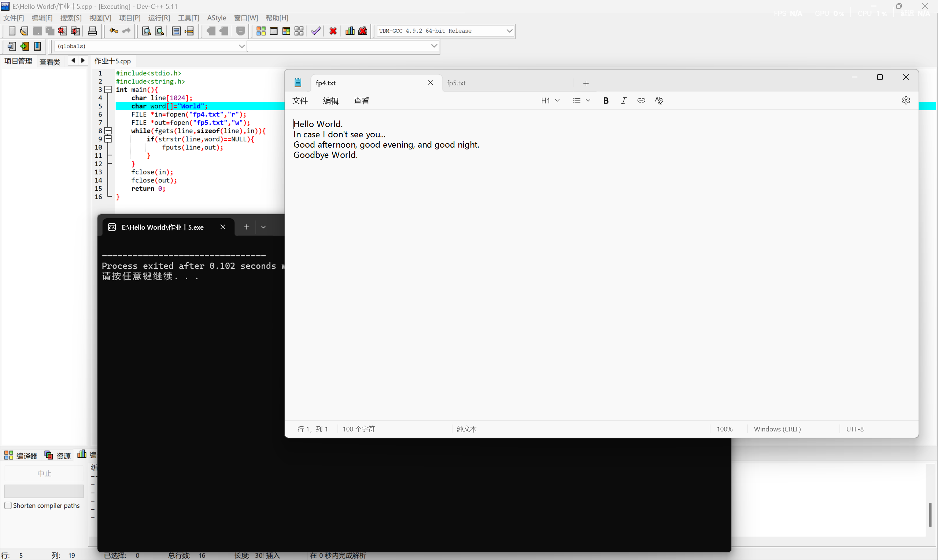
Task: Click the Insert link icon in Notepad
Action: 641,100
